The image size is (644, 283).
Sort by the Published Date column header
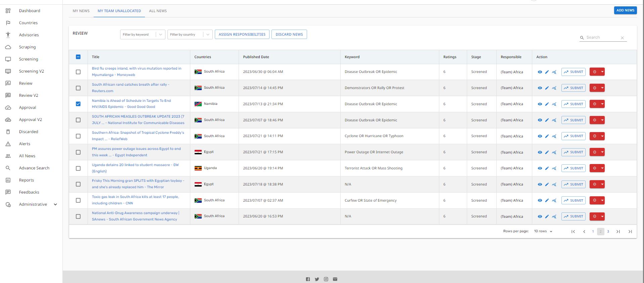(256, 57)
